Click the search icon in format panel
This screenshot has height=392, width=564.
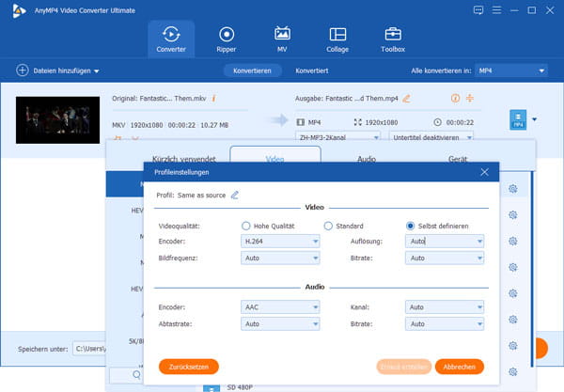pyautogui.click(x=136, y=375)
